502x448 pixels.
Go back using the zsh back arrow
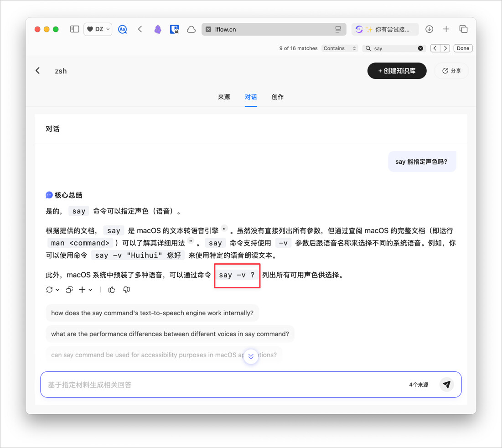(x=38, y=71)
